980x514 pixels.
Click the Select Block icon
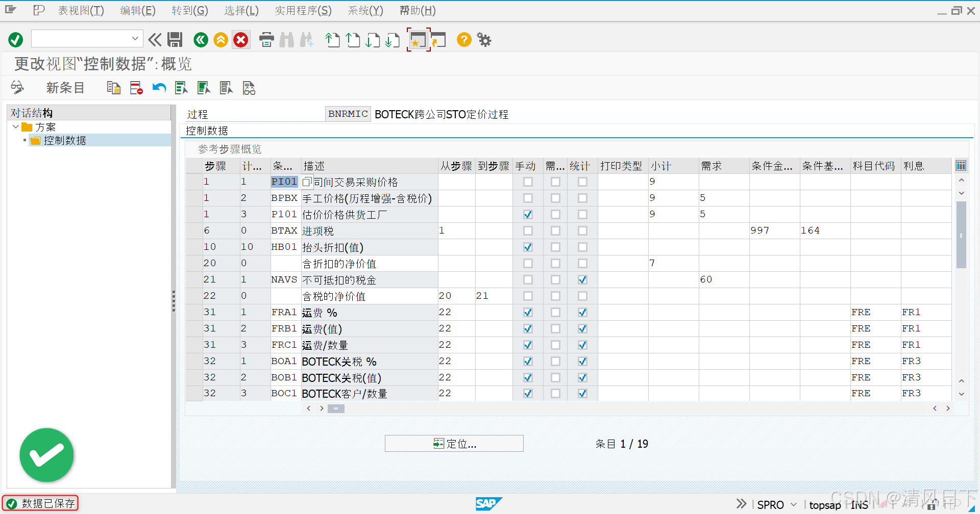tap(204, 88)
